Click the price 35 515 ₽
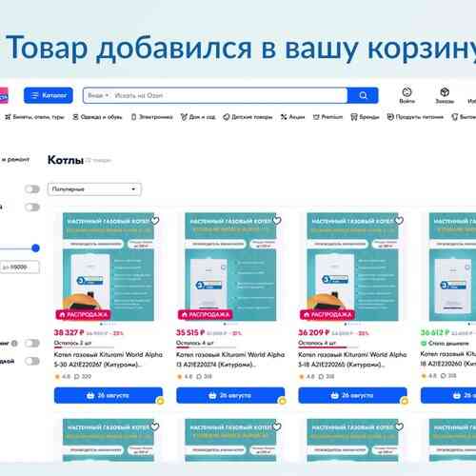Screen dimensions: 476x476 [x=190, y=332]
